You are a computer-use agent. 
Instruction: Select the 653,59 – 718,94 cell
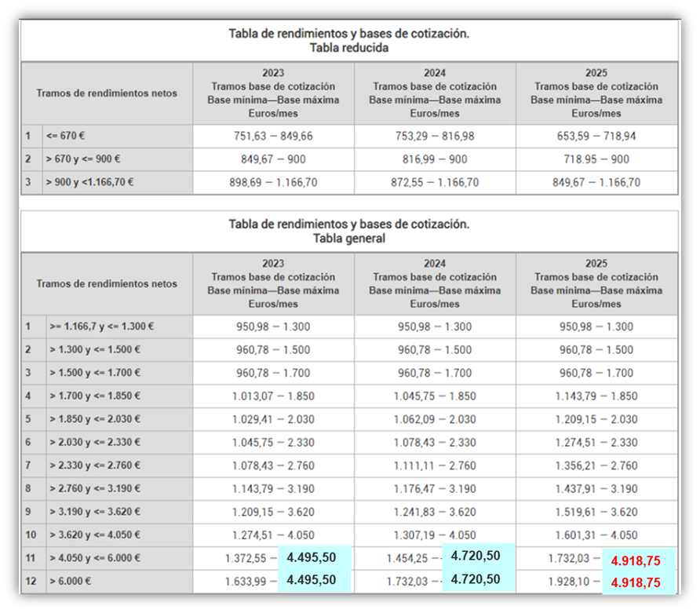click(x=596, y=136)
